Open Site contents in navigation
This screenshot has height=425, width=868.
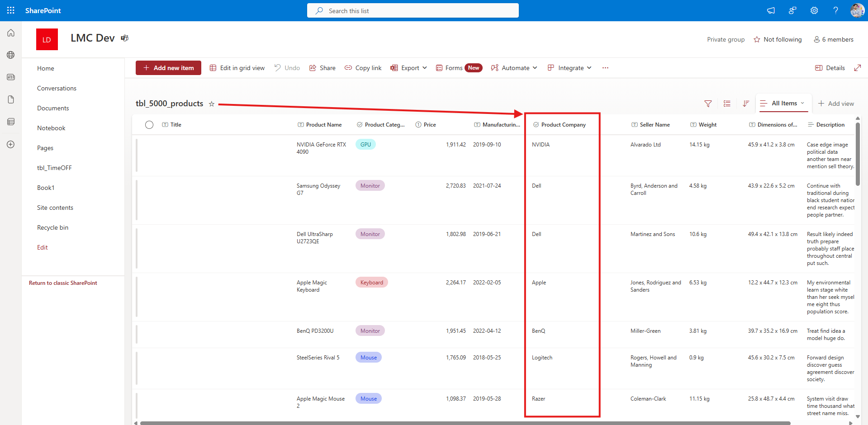point(55,208)
